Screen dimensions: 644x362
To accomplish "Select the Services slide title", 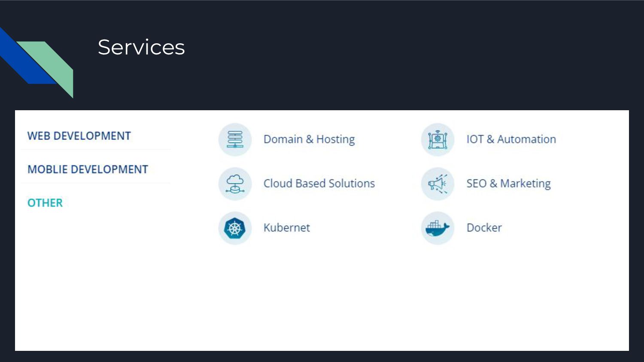I will point(141,47).
